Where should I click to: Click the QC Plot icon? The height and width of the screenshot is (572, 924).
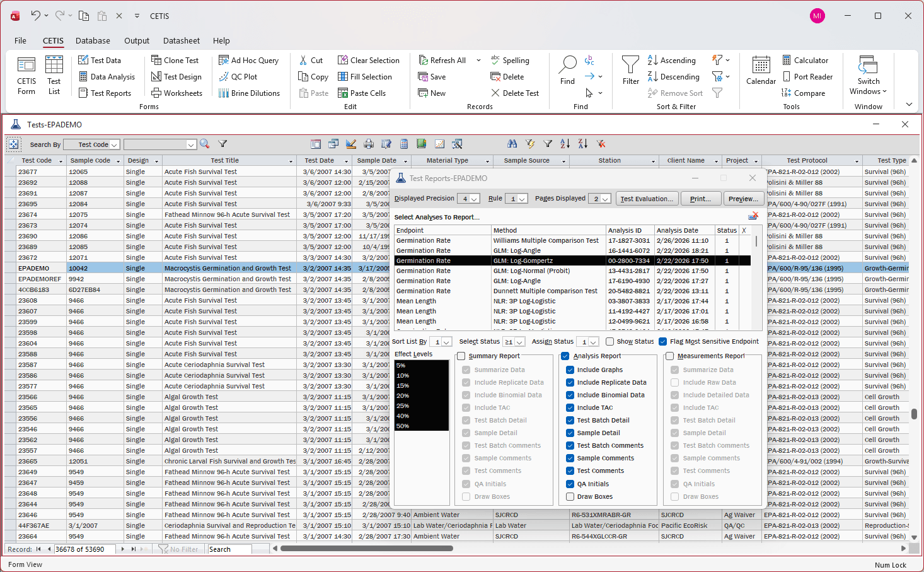(223, 77)
